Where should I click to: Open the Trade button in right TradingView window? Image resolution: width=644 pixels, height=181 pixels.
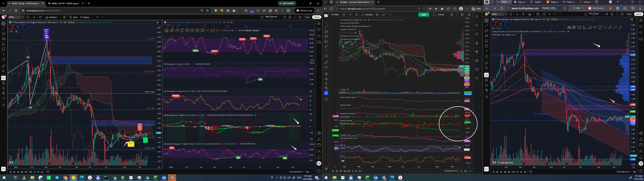(629, 14)
